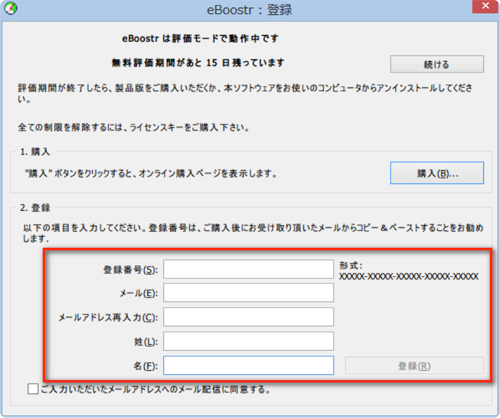Screen dimensions: 500x418
Task: Place the cursor in the 姓(L) field
Action: (248, 341)
